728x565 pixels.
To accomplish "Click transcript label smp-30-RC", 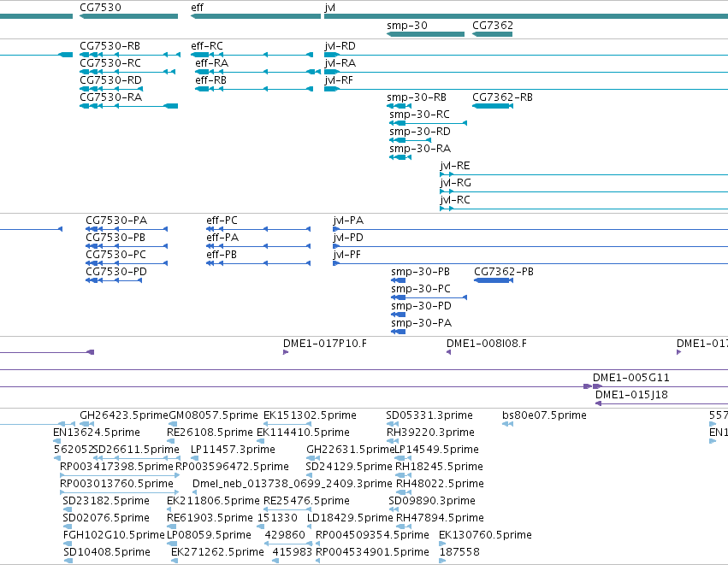I will tap(420, 115).
